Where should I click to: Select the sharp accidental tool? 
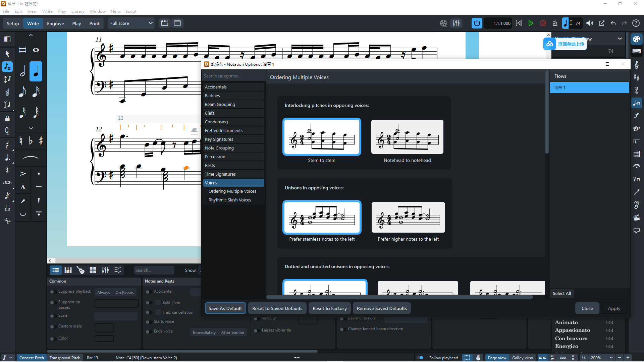point(41,141)
